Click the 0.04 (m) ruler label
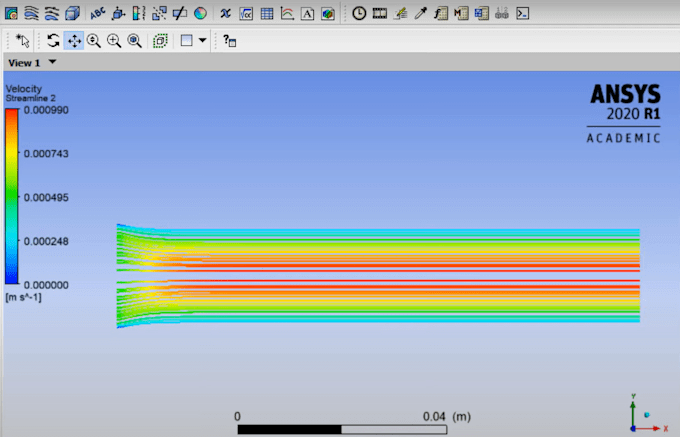This screenshot has width=680, height=437. [447, 417]
